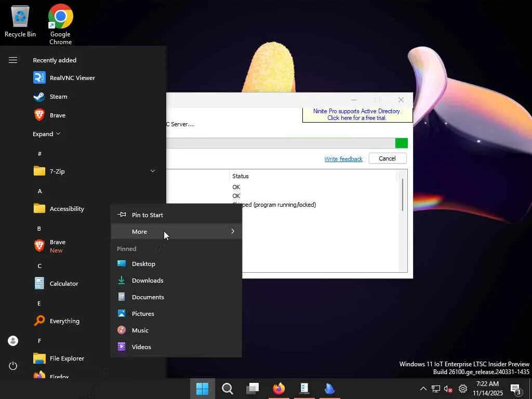The width and height of the screenshot is (532, 399).
Task: Show hidden tray icons chevron
Action: pos(423,389)
